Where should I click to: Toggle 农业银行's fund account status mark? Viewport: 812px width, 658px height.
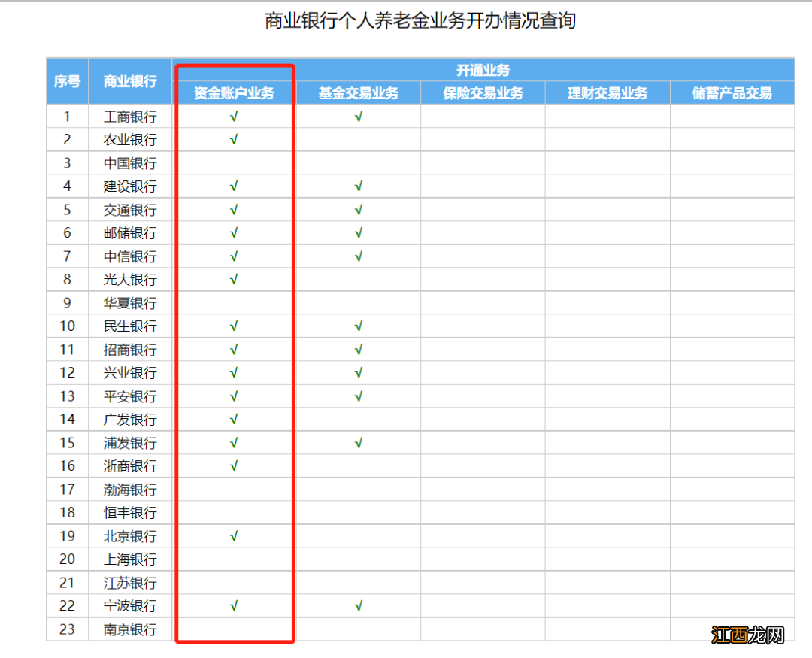234,139
